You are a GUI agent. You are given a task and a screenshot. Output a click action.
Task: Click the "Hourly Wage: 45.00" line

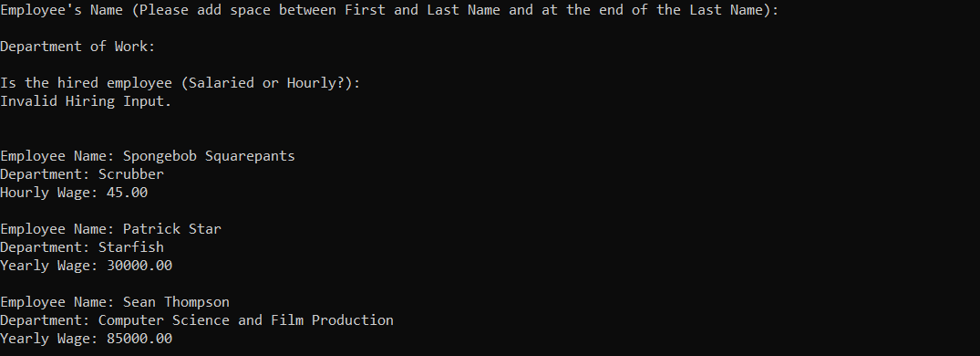74,193
